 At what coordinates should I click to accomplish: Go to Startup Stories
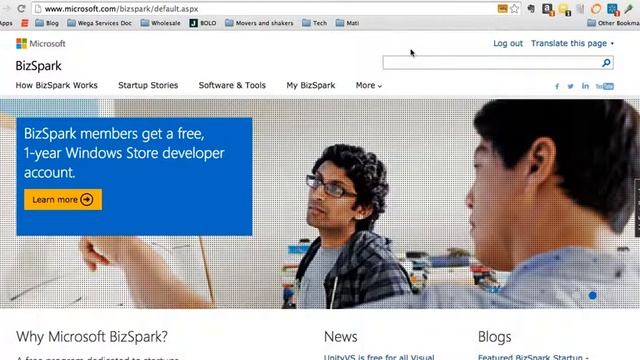pos(148,85)
